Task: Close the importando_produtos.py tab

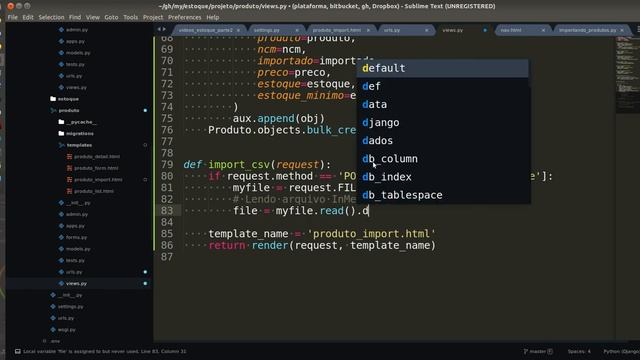Action: click(x=622, y=30)
